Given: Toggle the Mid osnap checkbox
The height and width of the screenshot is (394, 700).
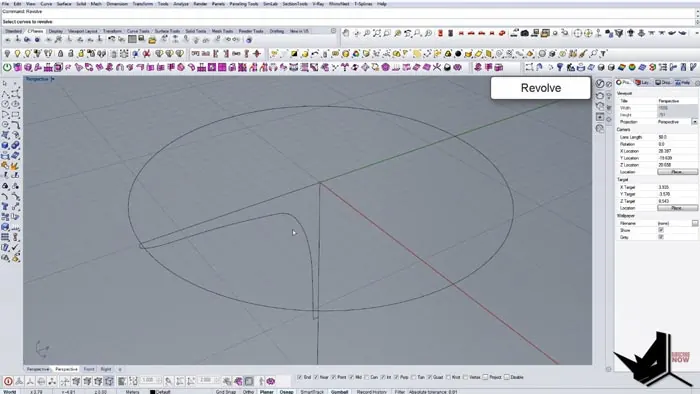Looking at the screenshot, I should [x=351, y=377].
